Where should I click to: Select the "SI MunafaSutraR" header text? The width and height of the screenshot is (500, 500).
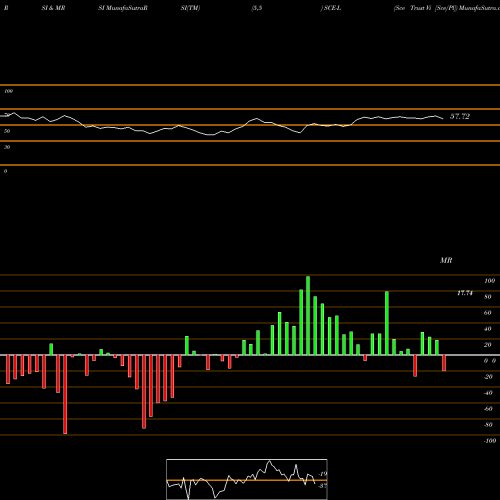[123, 8]
